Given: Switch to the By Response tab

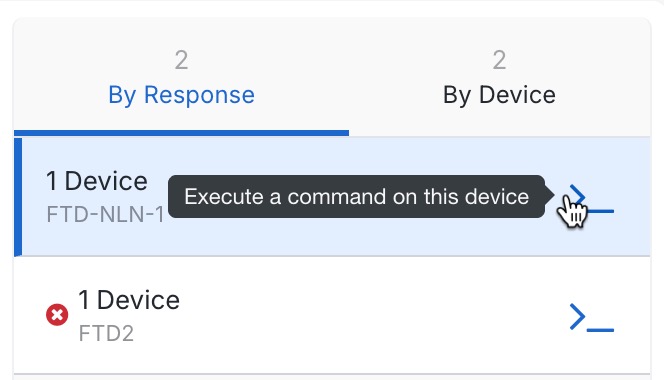Looking at the screenshot, I should click(181, 78).
